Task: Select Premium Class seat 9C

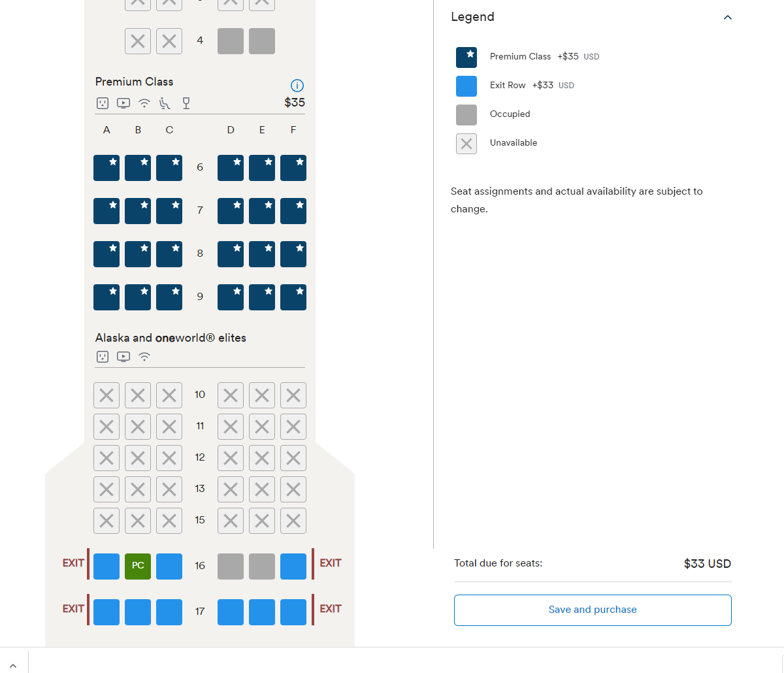Action: point(169,297)
